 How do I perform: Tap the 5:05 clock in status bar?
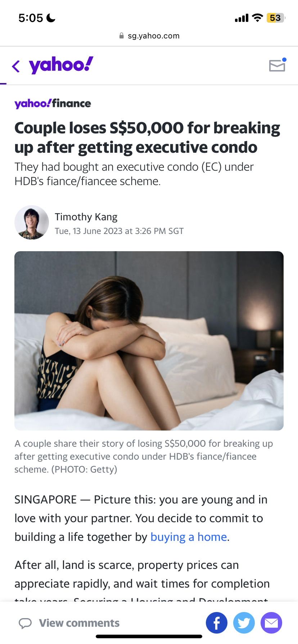31,18
